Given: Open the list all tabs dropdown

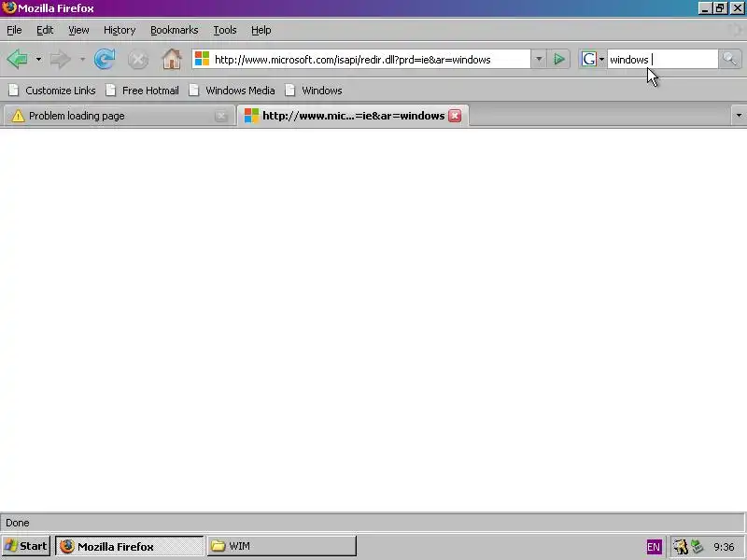Looking at the screenshot, I should 739,116.
